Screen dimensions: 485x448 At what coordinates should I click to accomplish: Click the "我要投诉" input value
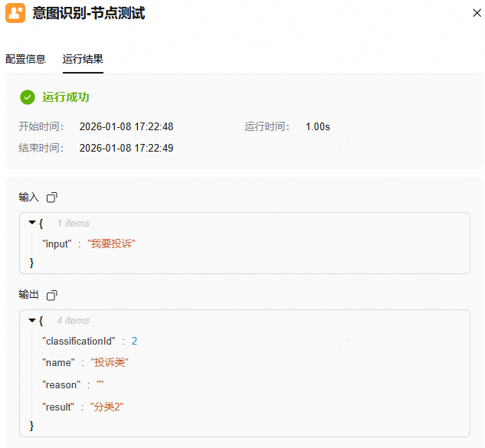coord(111,244)
